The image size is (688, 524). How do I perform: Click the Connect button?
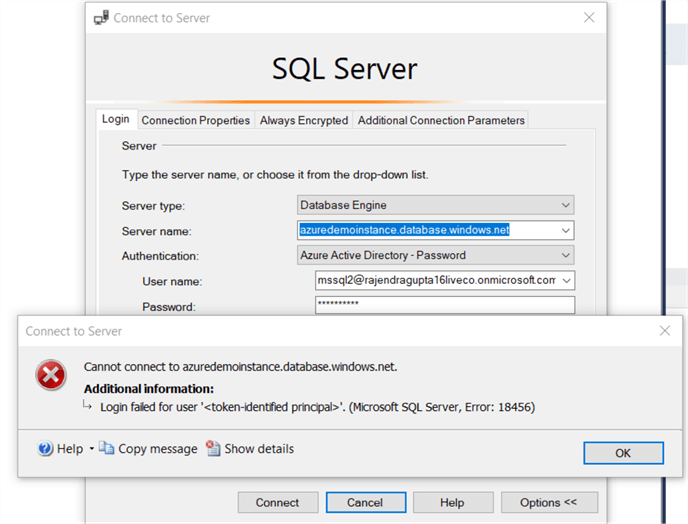click(277, 502)
